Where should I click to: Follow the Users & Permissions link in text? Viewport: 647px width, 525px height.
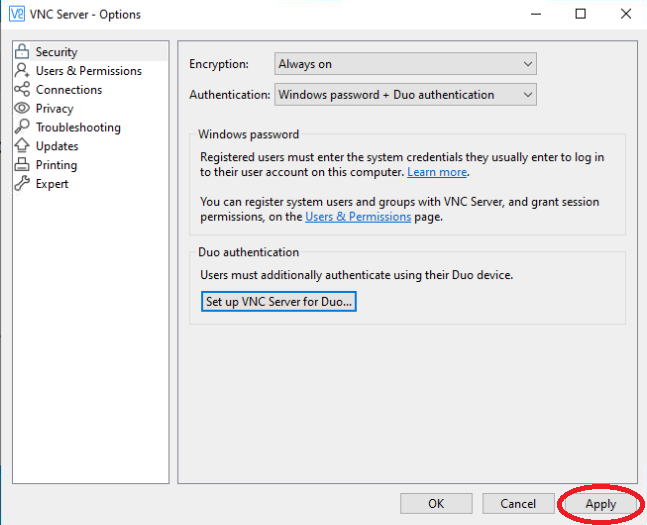(358, 216)
